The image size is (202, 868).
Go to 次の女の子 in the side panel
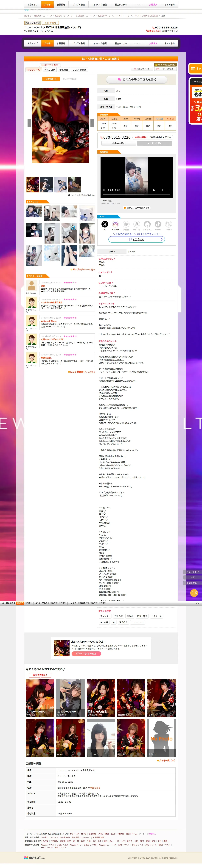pos(193,572)
